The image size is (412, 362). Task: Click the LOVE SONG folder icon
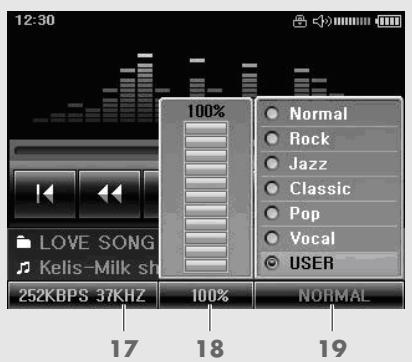point(24,242)
